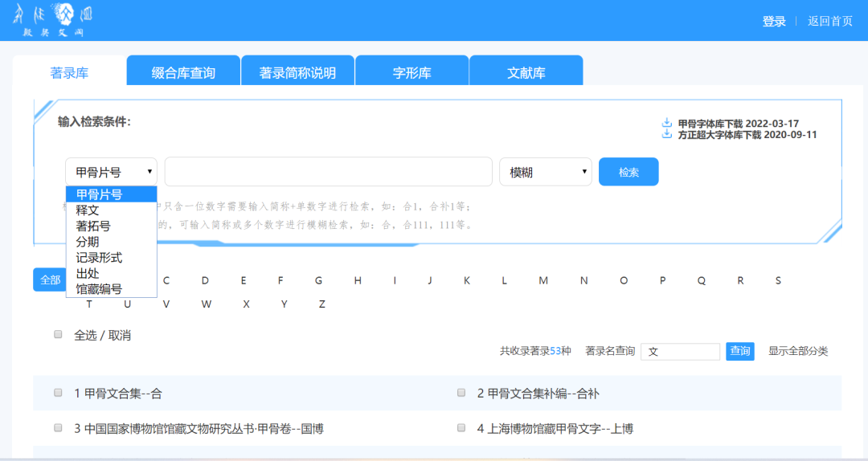Filter catalogs by letter C
Image resolution: width=868 pixels, height=461 pixels.
click(166, 280)
